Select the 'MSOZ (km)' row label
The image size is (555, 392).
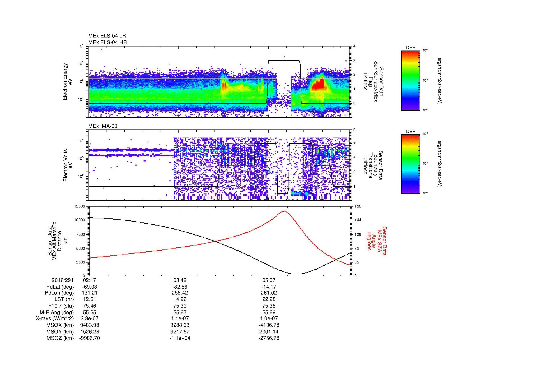(x=60, y=338)
